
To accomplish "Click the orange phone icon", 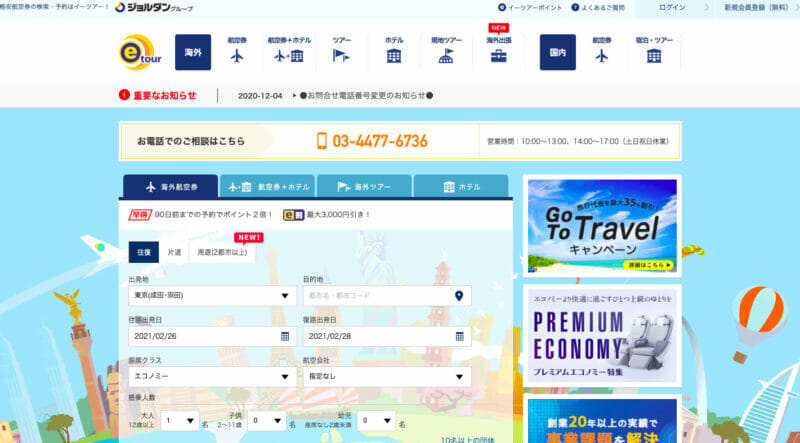I will coord(321,141).
